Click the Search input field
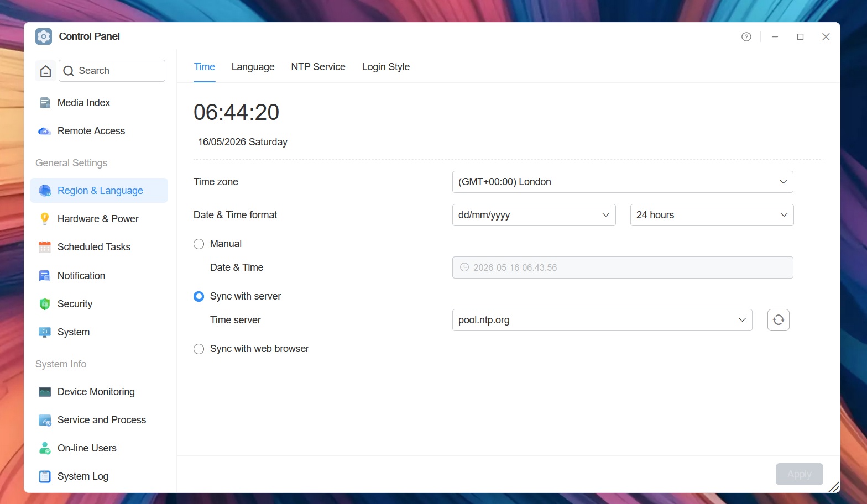The image size is (867, 504). [x=112, y=71]
